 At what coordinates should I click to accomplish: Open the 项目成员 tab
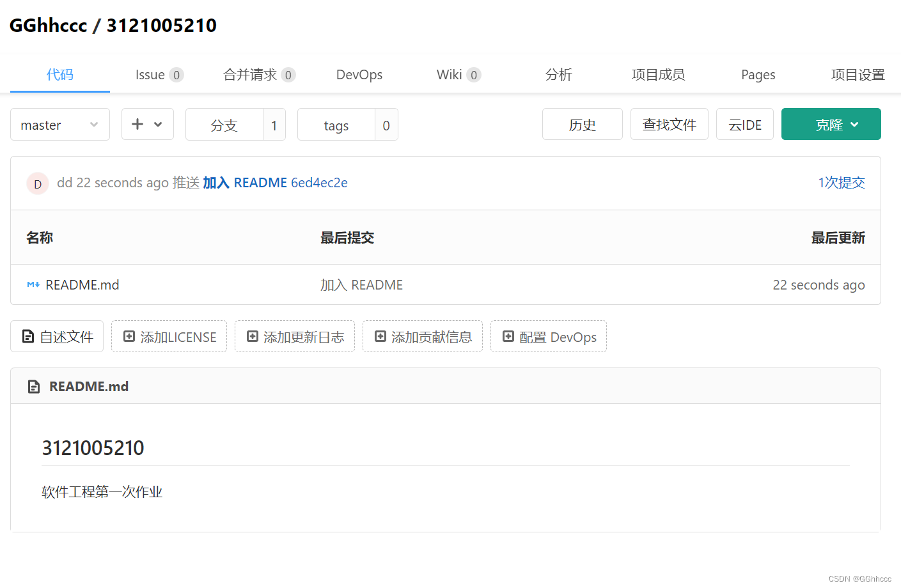658,75
